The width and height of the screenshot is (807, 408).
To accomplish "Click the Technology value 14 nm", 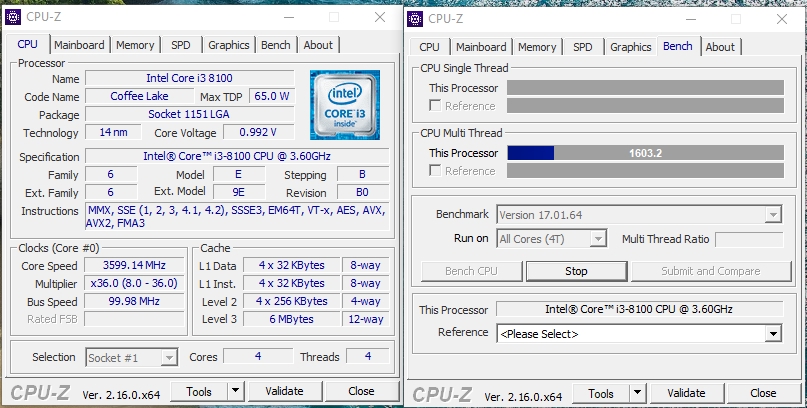I will [x=113, y=132].
